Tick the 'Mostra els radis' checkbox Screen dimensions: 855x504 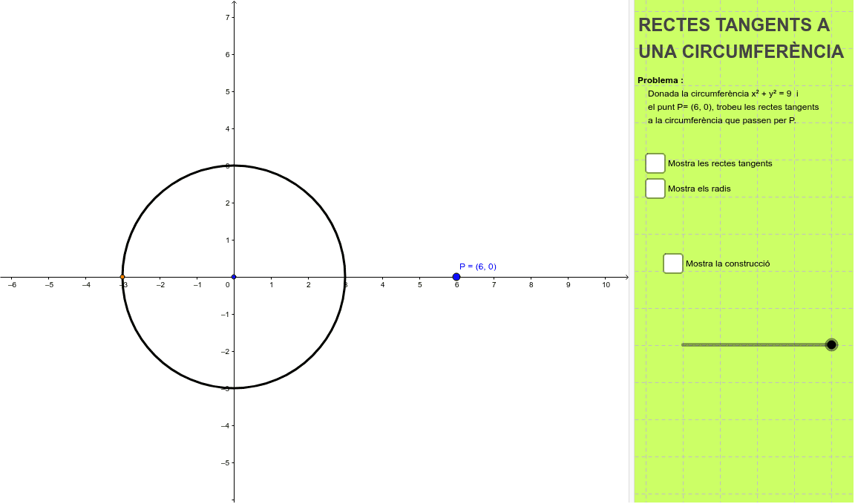click(x=655, y=189)
